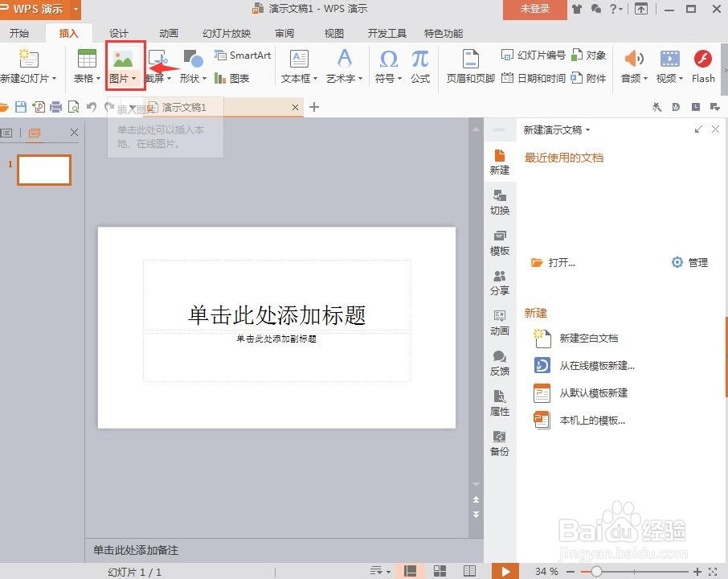Viewport: 728px width, 579px height.
Task: Insert an Object (对象)
Action: pyautogui.click(x=588, y=55)
